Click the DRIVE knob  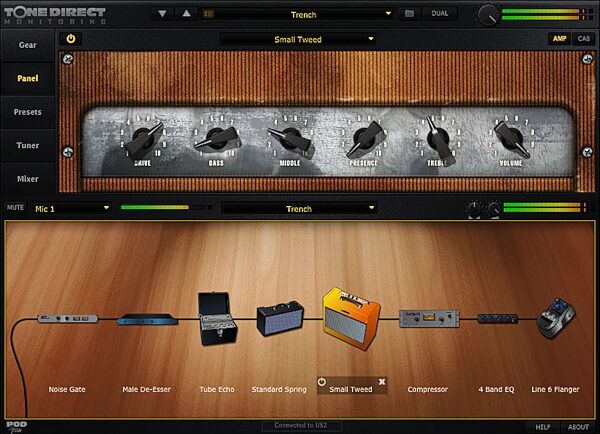click(x=143, y=139)
